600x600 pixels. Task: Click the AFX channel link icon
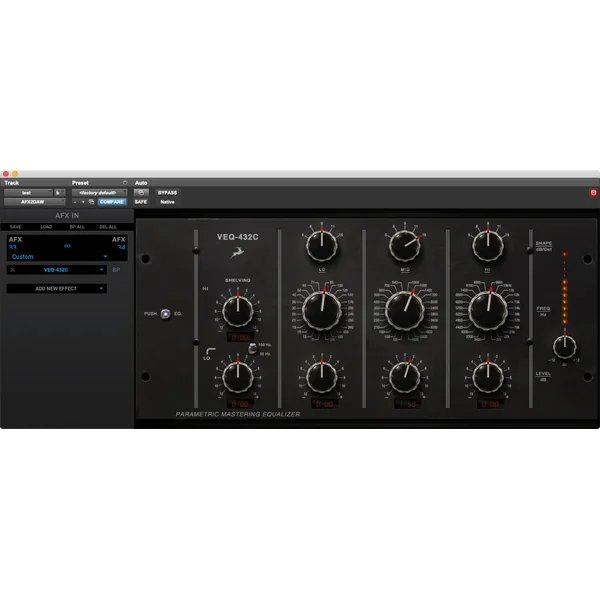(67, 246)
